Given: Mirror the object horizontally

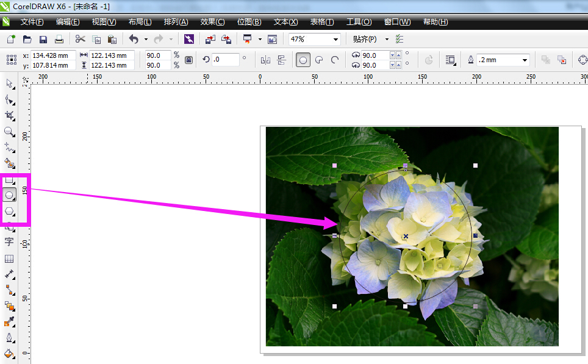Looking at the screenshot, I should [x=265, y=60].
